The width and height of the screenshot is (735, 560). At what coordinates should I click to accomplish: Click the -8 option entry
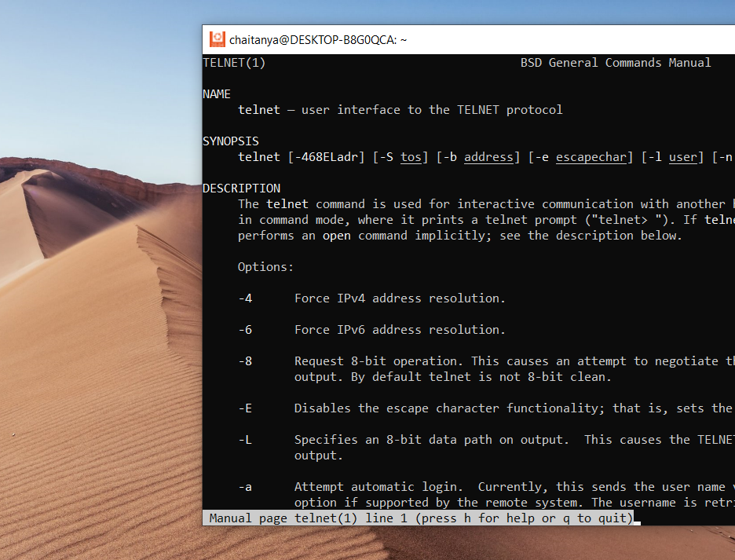245,361
